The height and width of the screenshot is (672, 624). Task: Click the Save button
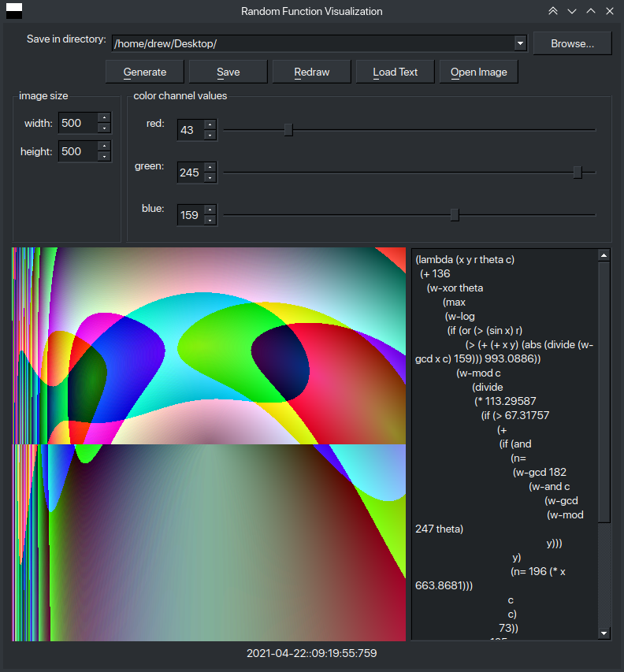(228, 72)
